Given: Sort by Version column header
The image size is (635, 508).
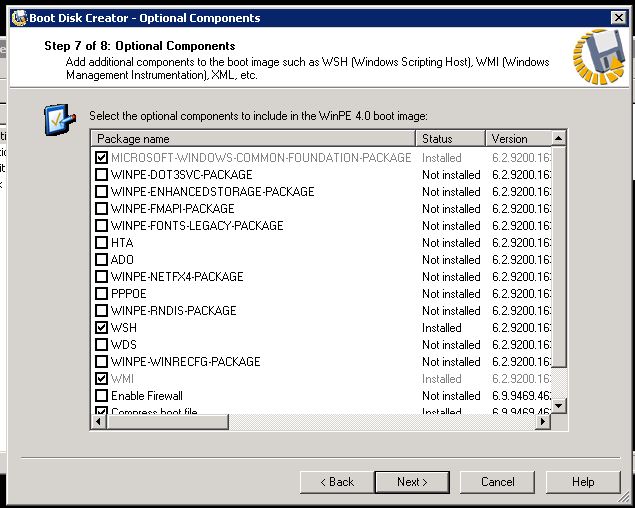Looking at the screenshot, I should 518,139.
